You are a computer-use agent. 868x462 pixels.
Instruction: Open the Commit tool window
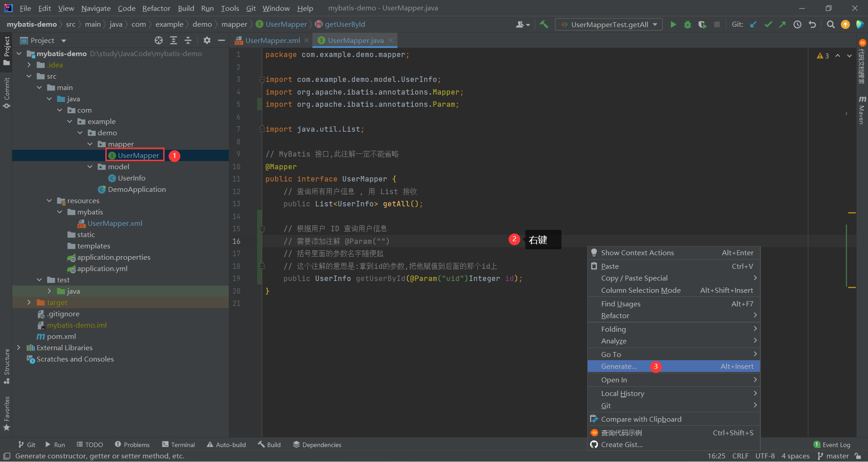click(x=6, y=93)
